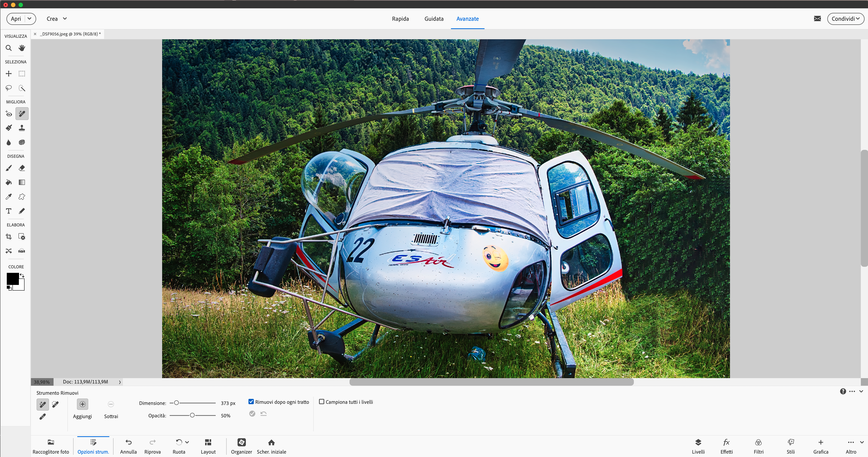This screenshot has height=457, width=868.
Task: Pick the Crop tool
Action: point(9,237)
